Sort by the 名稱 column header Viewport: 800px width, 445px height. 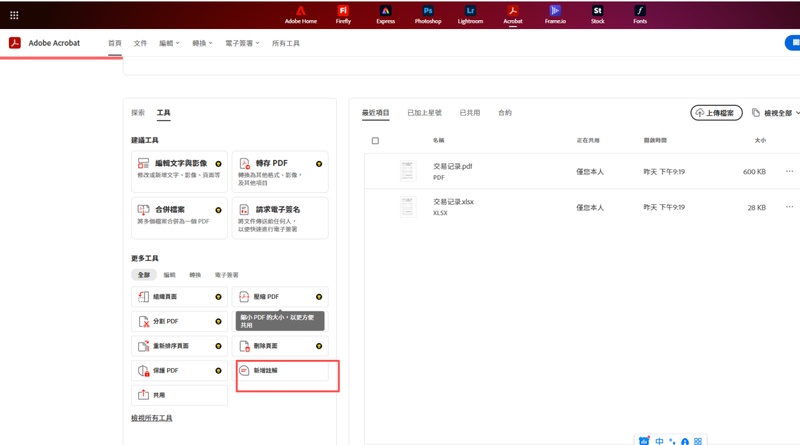pos(438,140)
